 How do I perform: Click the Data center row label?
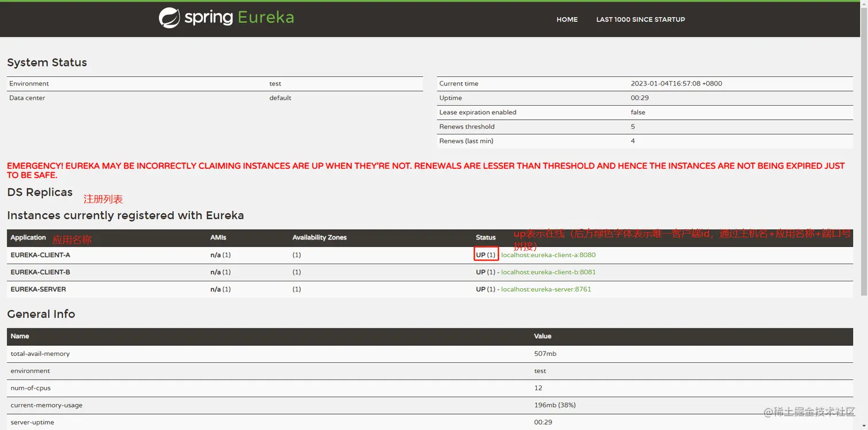[x=27, y=98]
